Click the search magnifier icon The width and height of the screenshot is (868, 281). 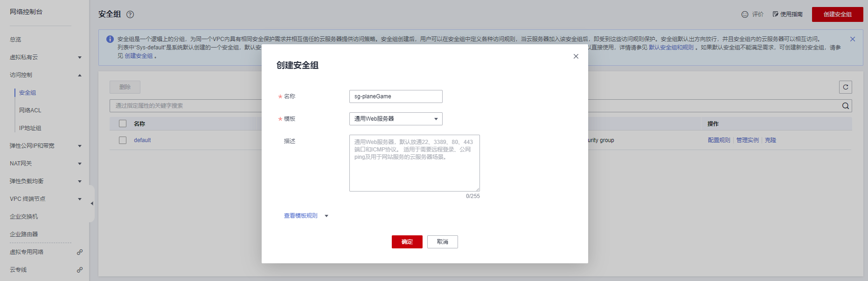(x=846, y=106)
